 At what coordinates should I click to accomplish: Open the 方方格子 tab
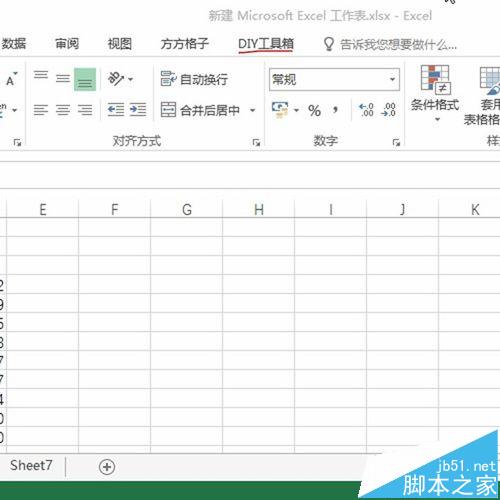pyautogui.click(x=185, y=44)
